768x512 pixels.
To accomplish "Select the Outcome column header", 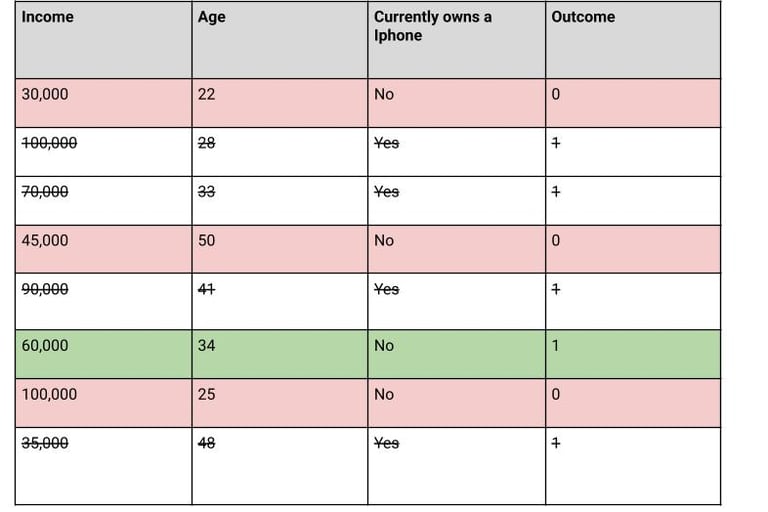I will click(583, 17).
